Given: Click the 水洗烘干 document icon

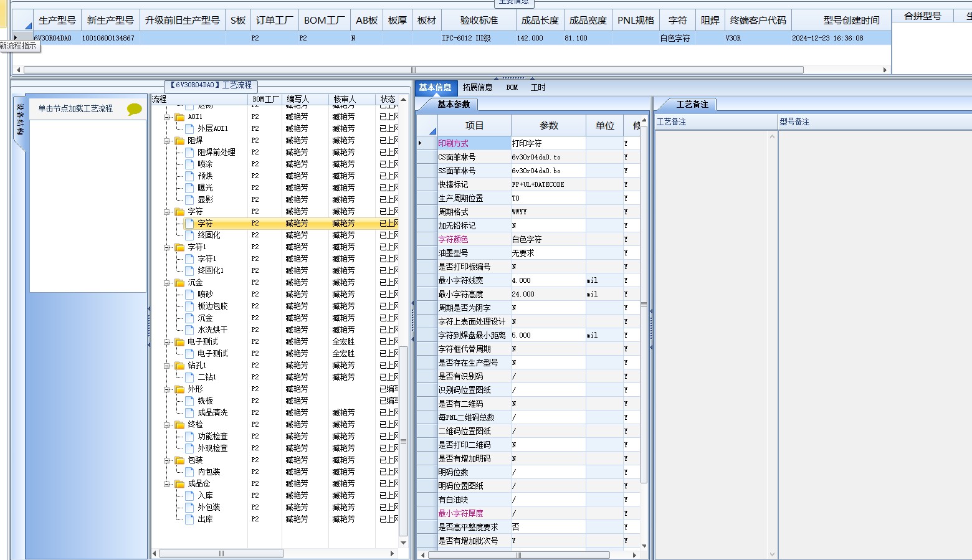Looking at the screenshot, I should pos(189,330).
